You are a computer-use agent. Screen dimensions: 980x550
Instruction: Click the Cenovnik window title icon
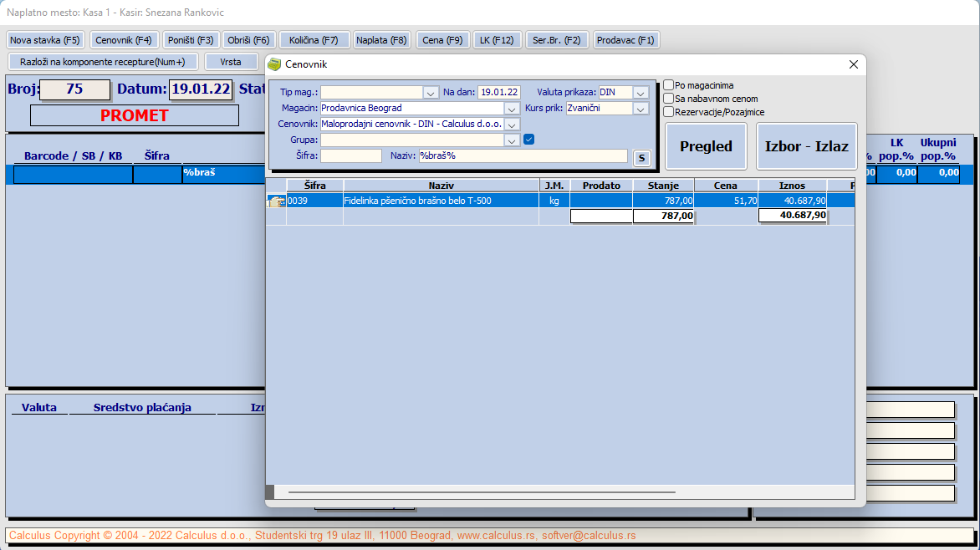click(274, 64)
